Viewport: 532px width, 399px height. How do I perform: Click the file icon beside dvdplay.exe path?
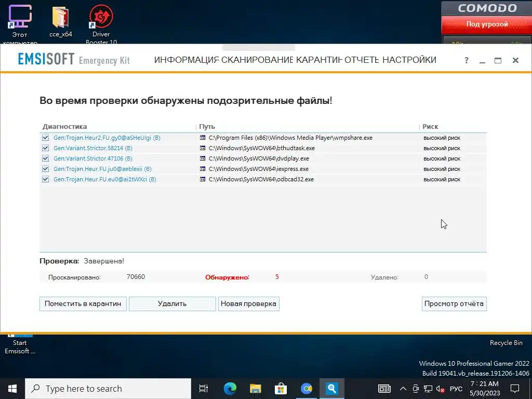click(203, 158)
